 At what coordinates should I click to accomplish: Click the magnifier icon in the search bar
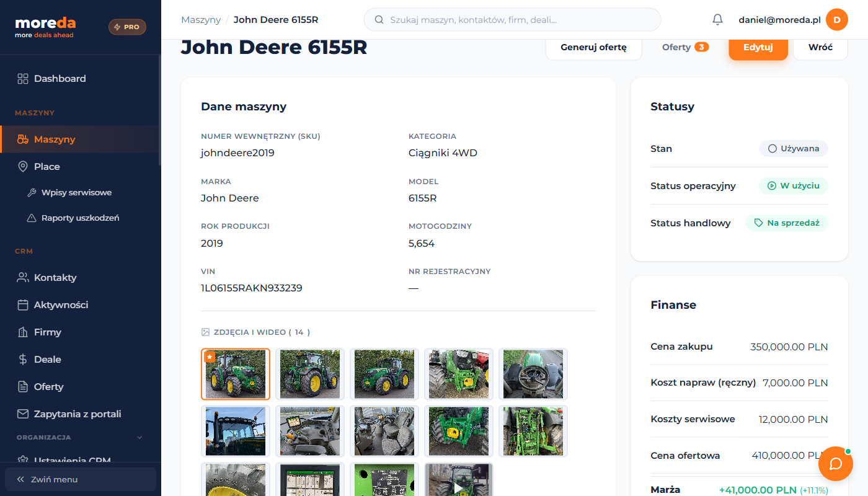[x=379, y=20]
